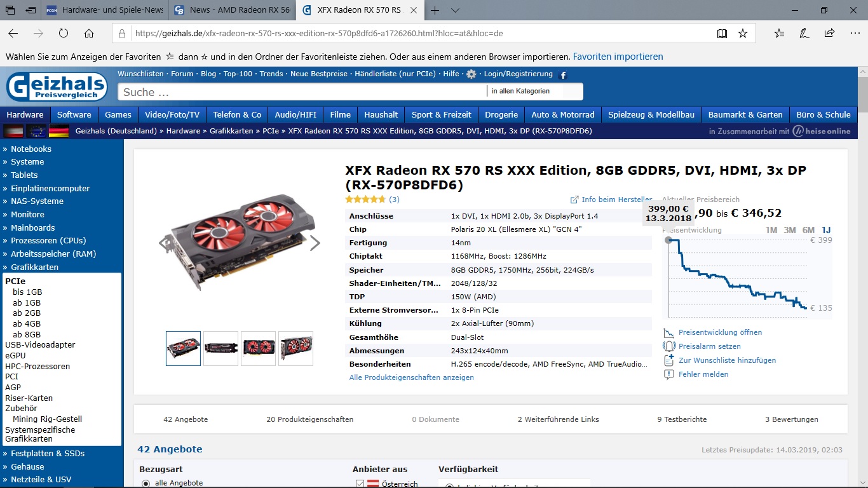Click the Preisentwicklung öffnen chart icon
868x488 pixels.
pyautogui.click(x=668, y=332)
